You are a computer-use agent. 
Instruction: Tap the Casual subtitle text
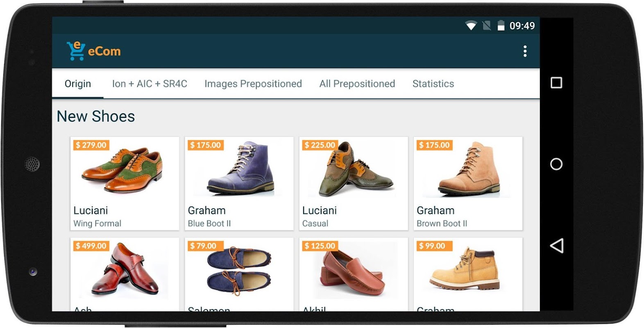click(315, 223)
